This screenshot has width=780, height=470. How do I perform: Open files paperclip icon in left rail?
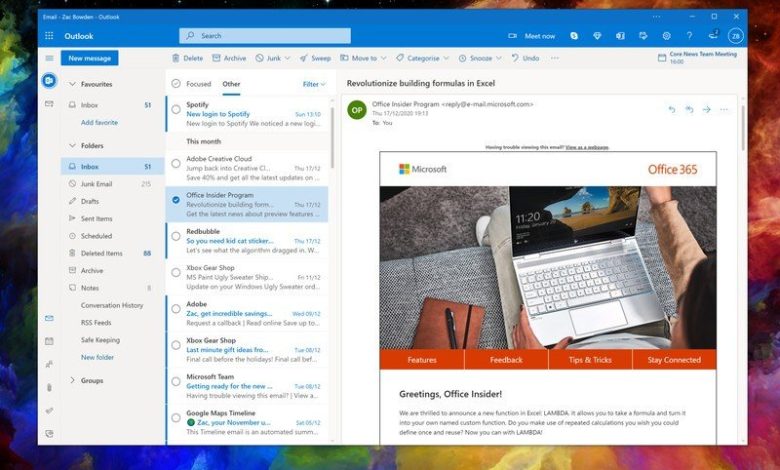[49, 387]
